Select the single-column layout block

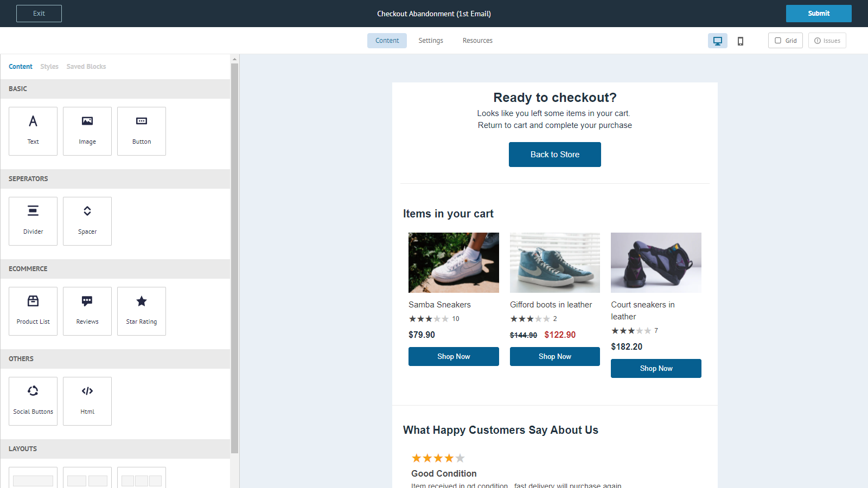pyautogui.click(x=33, y=478)
